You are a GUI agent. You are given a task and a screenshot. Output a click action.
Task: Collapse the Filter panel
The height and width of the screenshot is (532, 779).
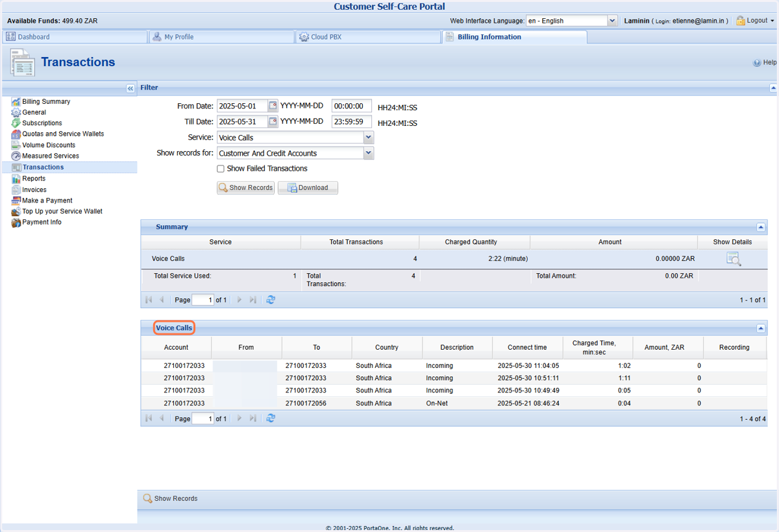[773, 88]
